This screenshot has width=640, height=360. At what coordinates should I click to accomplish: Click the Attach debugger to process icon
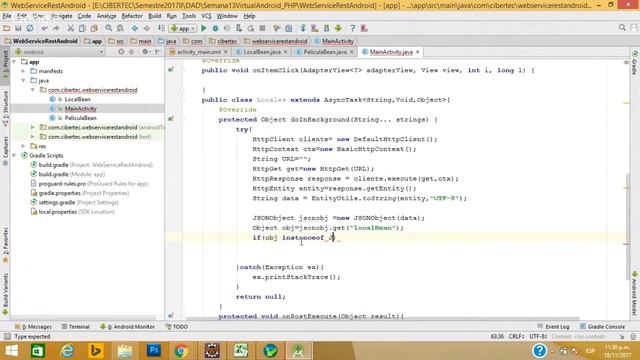239,28
